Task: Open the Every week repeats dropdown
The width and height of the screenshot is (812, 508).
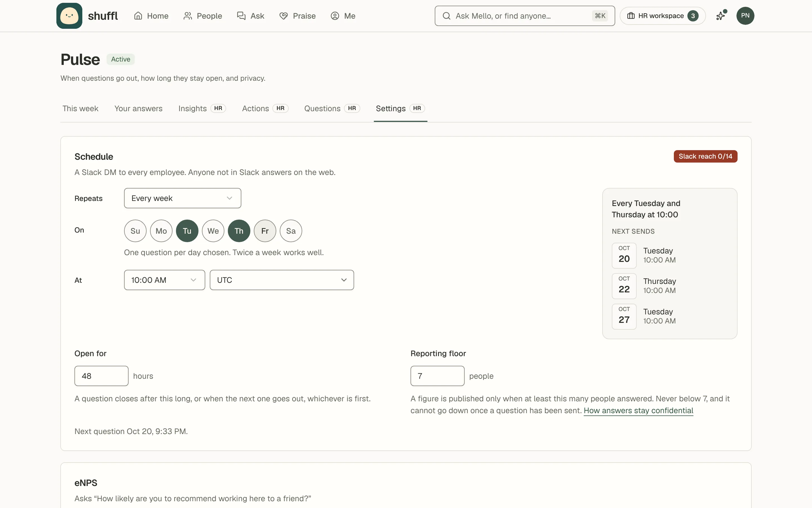Action: (182, 198)
